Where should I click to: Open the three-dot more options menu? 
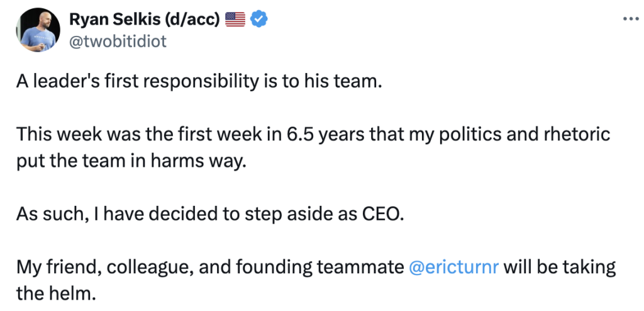coord(631,19)
